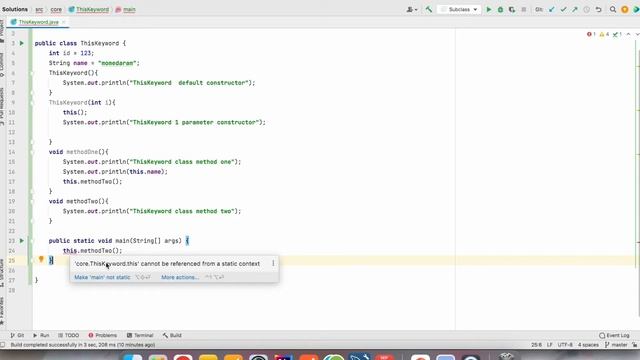Show Git history via the clock icon

click(x=587, y=9)
